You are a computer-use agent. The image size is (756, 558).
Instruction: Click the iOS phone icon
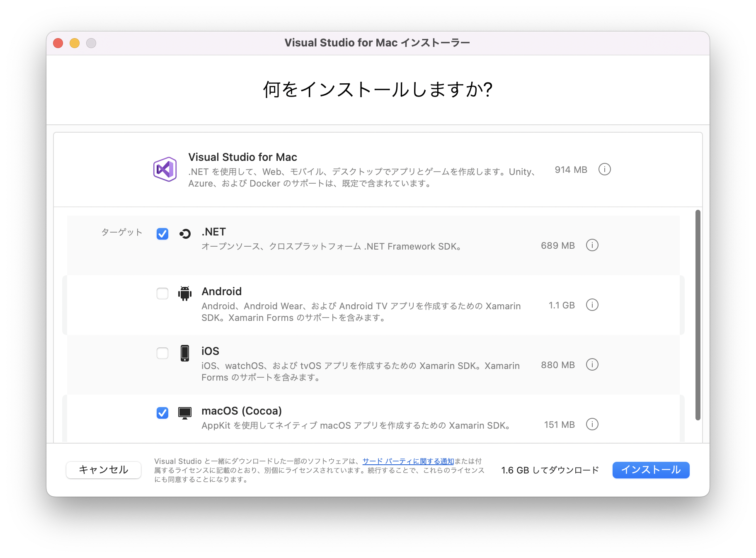(x=185, y=353)
